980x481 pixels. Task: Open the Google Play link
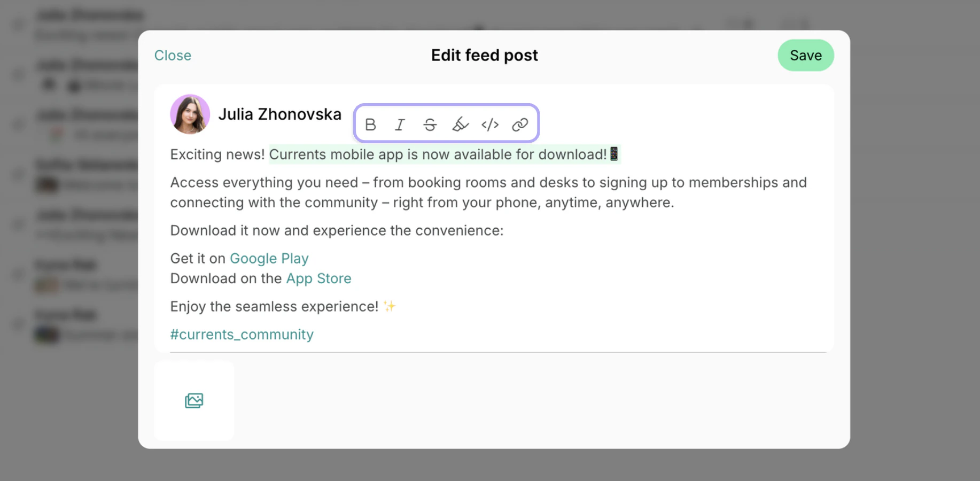coord(269,259)
